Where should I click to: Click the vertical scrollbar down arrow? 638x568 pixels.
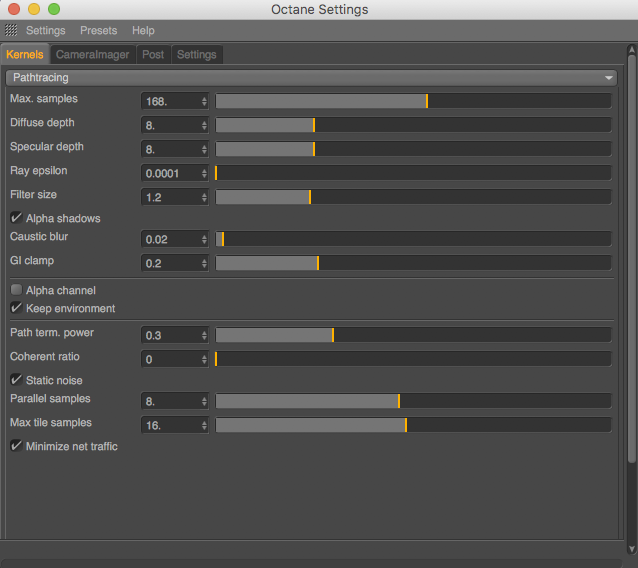pos(631,549)
